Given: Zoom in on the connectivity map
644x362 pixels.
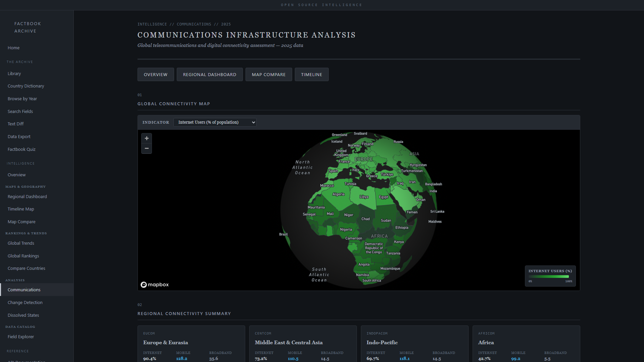Looking at the screenshot, I should tap(147, 138).
